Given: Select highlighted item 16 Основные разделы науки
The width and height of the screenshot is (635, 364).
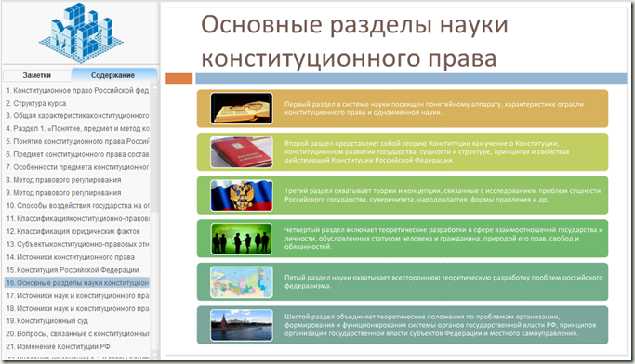Looking at the screenshot, I should tap(77, 282).
